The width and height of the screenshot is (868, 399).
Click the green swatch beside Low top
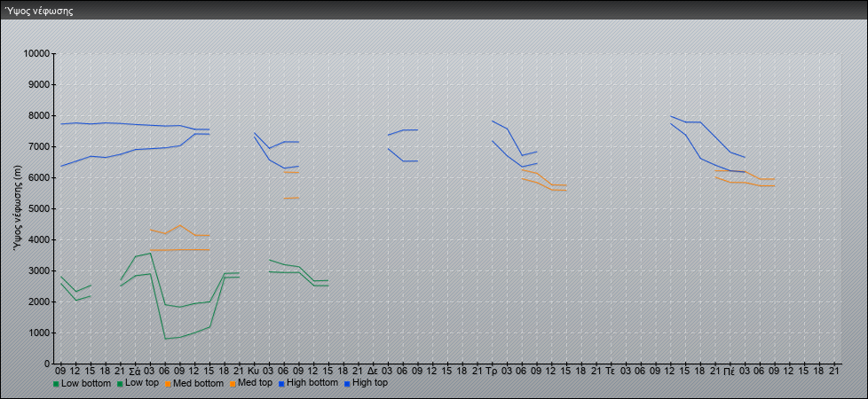(x=119, y=384)
